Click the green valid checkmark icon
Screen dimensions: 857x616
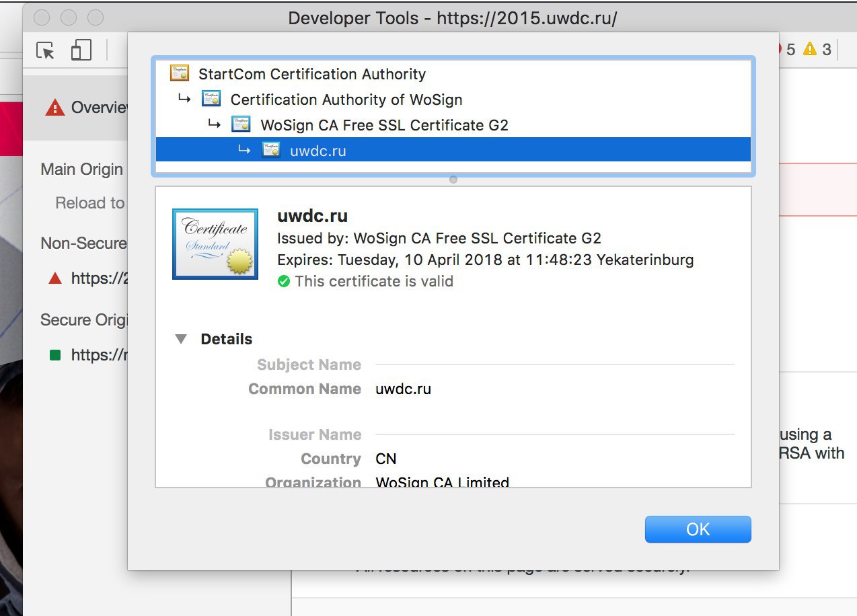[x=284, y=281]
